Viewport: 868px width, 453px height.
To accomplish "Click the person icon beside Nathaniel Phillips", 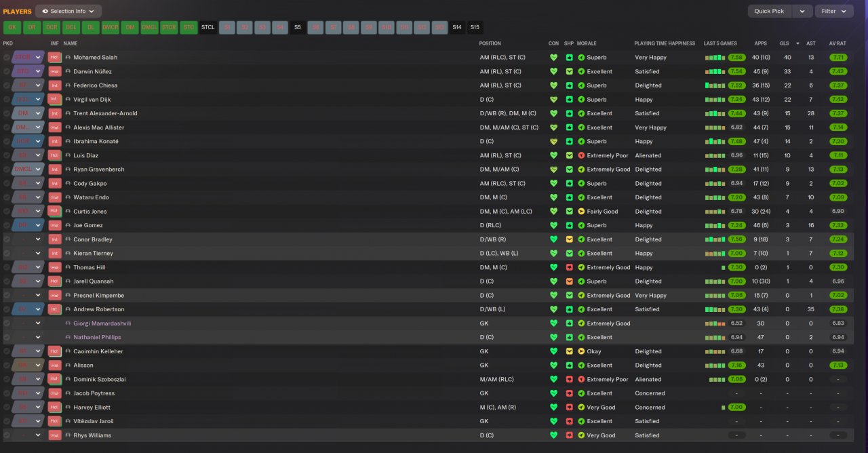I will pyautogui.click(x=68, y=337).
